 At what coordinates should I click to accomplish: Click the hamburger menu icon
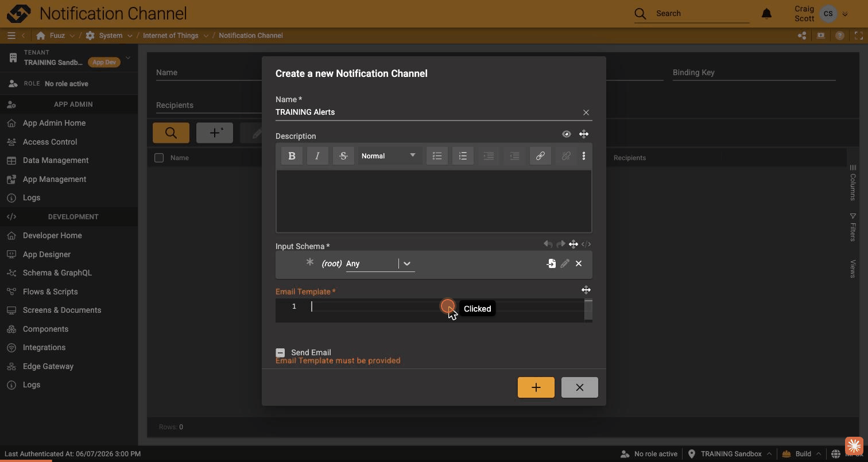[x=11, y=36]
